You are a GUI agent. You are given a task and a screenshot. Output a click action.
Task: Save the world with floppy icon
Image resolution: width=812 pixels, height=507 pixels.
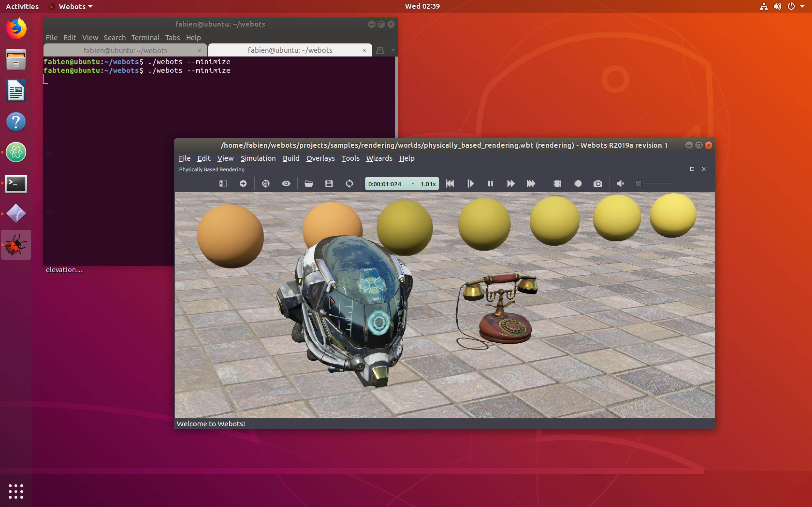(329, 183)
